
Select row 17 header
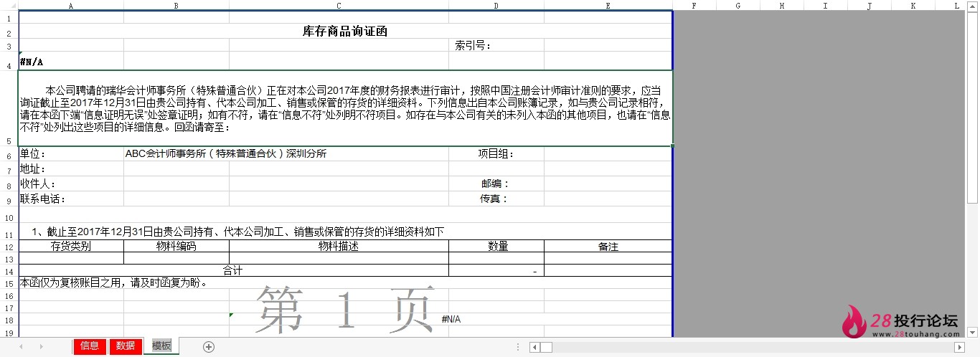(9, 308)
